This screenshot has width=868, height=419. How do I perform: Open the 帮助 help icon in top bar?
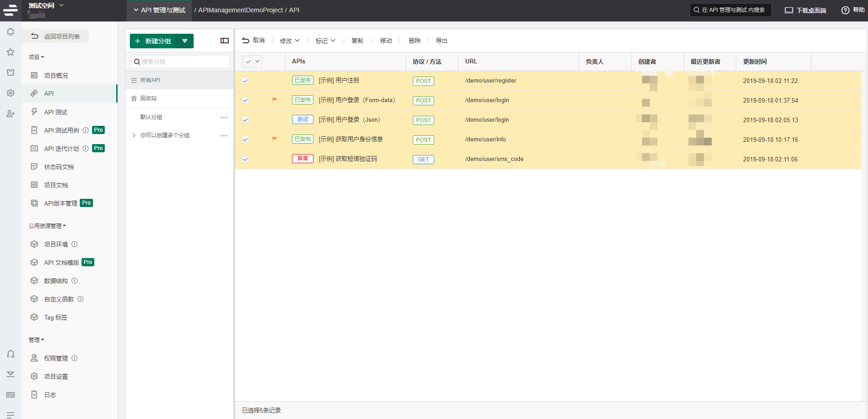[x=845, y=10]
